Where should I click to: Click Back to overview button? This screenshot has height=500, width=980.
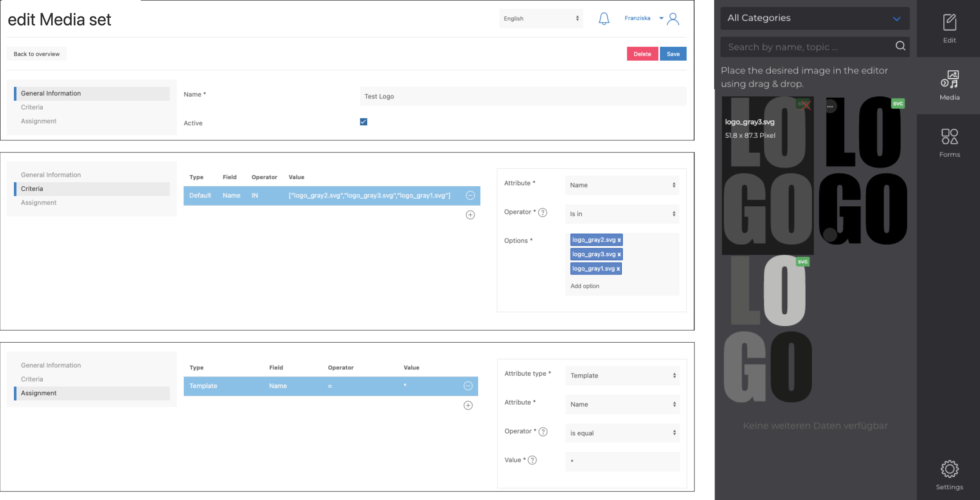pos(37,54)
